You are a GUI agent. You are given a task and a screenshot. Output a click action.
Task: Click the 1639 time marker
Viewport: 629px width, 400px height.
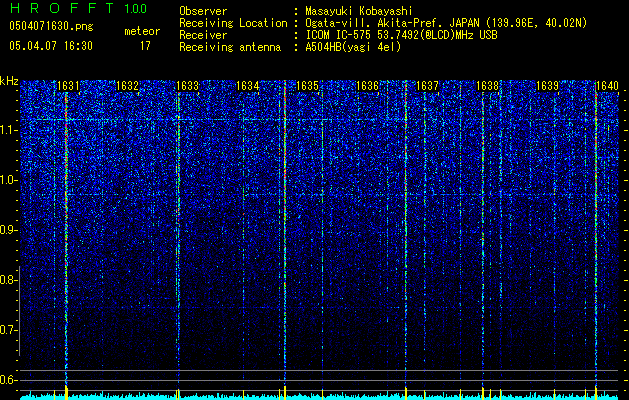[x=548, y=86]
